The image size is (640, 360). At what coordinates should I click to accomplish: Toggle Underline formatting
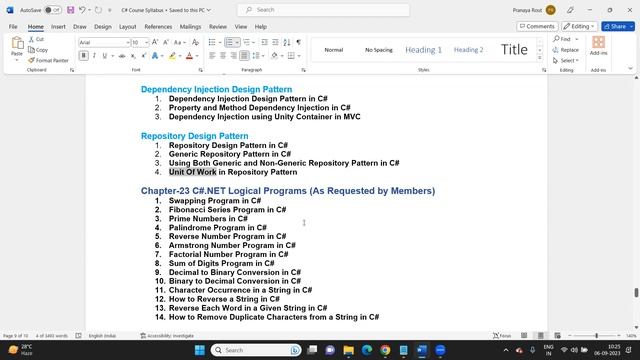coord(104,56)
